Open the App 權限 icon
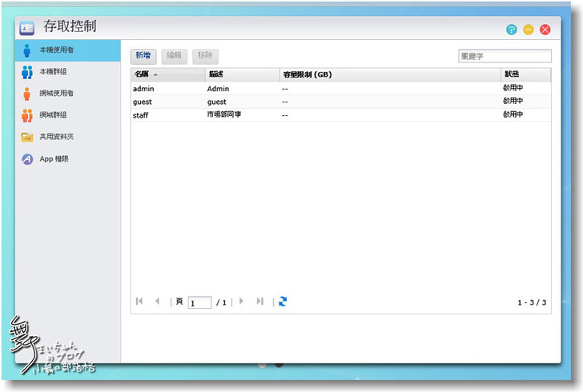 27,159
